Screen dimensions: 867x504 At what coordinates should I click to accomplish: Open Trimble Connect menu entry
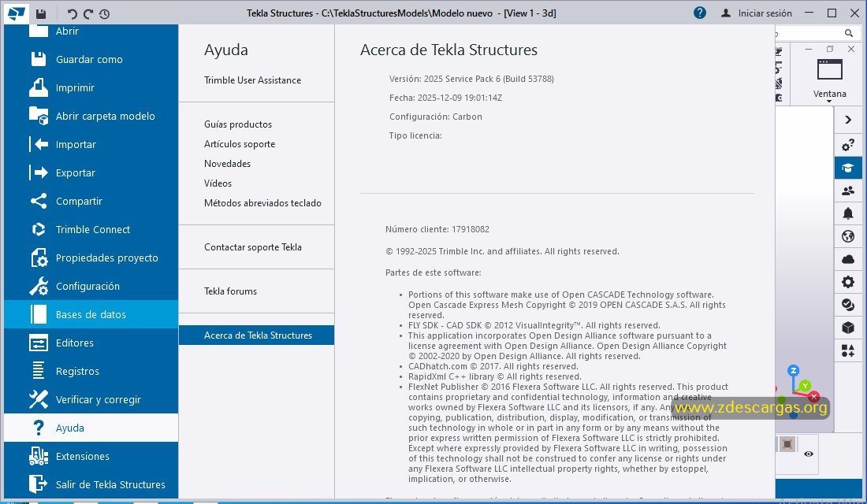coord(91,229)
